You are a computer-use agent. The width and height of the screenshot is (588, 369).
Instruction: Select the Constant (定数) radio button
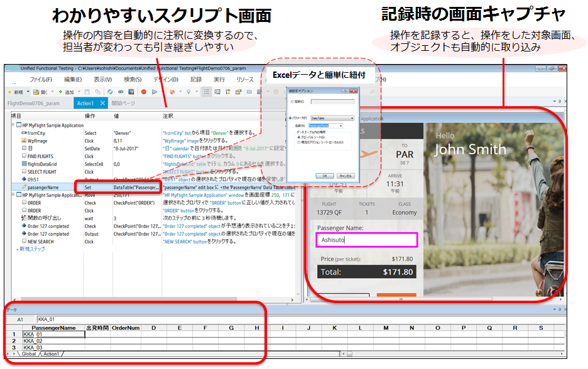pyautogui.click(x=292, y=102)
